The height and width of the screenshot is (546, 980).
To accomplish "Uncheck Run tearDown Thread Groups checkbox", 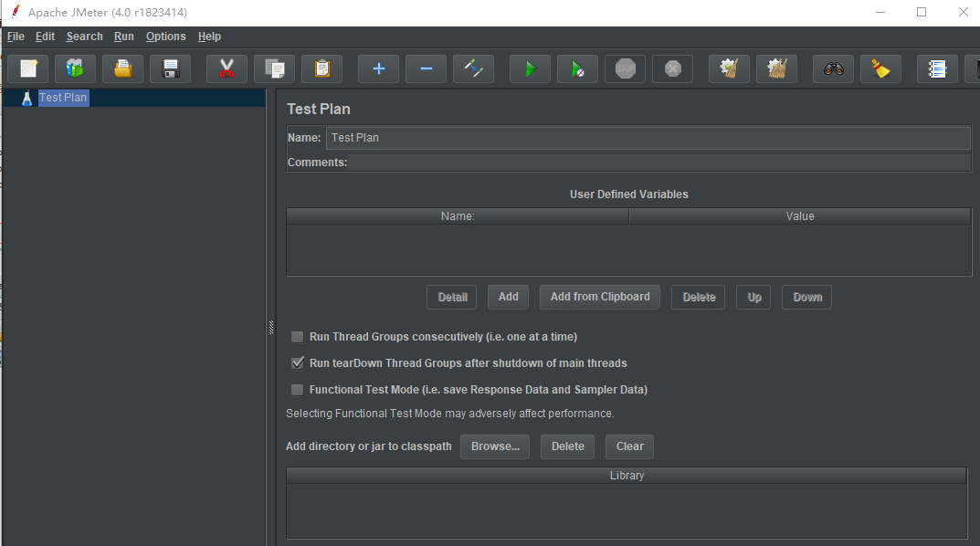I will 298,363.
